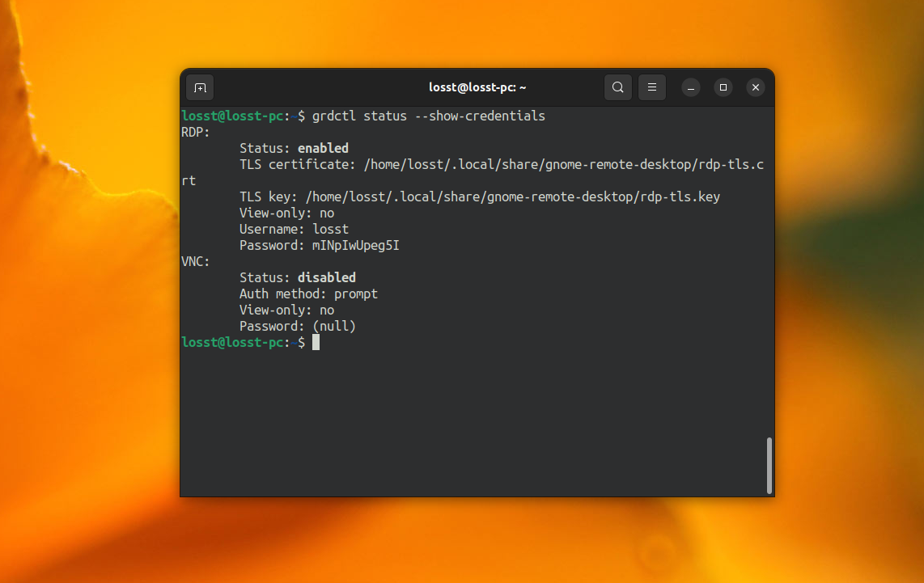Click the TLS key file path

(x=512, y=197)
